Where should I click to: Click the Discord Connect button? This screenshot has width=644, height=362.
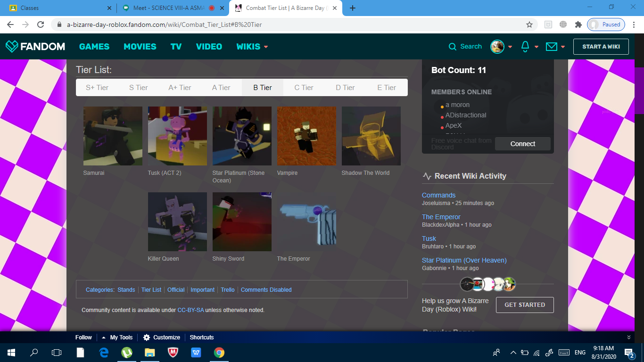523,144
